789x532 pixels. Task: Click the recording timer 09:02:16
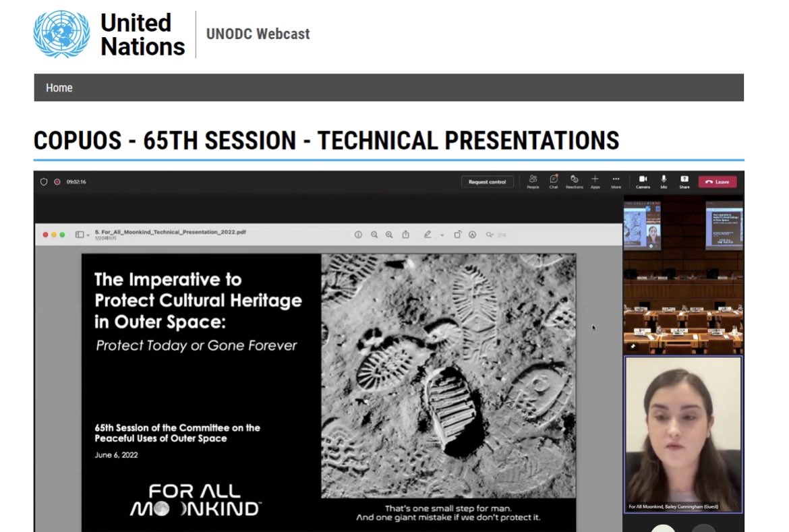tap(76, 181)
